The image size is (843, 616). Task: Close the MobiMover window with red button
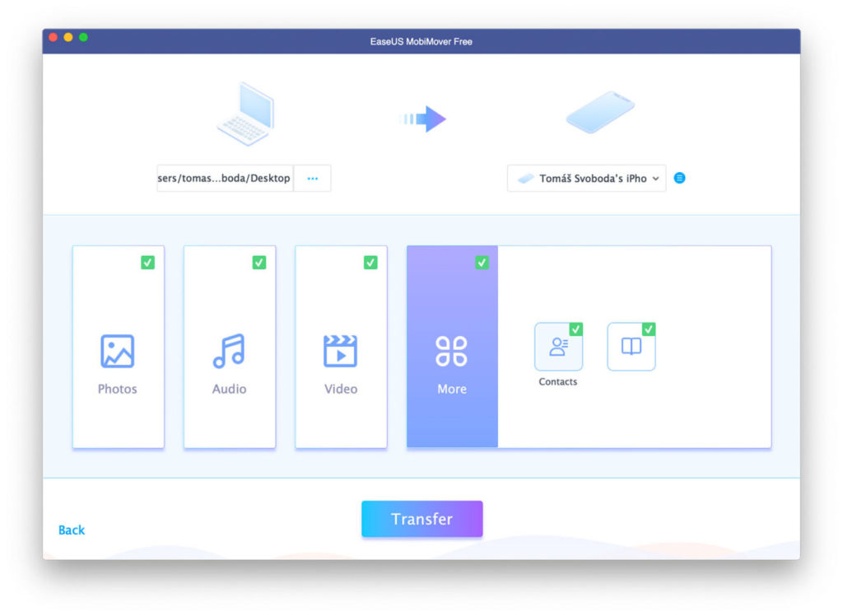click(x=53, y=37)
